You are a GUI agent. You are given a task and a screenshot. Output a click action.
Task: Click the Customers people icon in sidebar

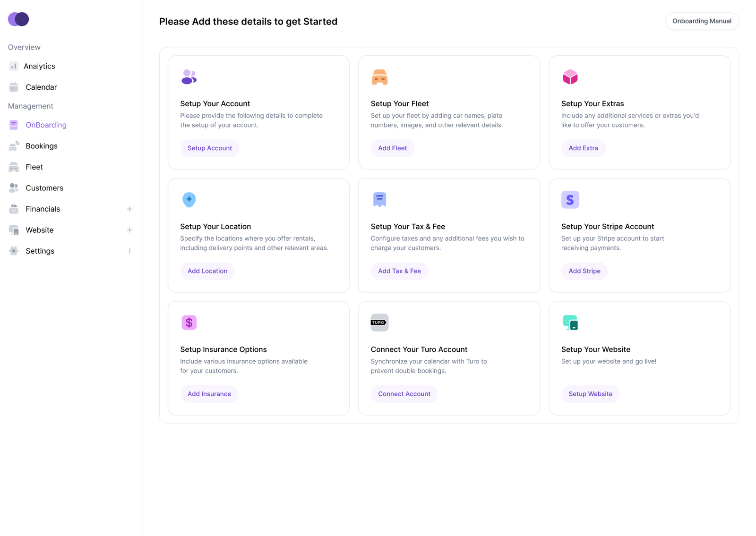pos(14,188)
